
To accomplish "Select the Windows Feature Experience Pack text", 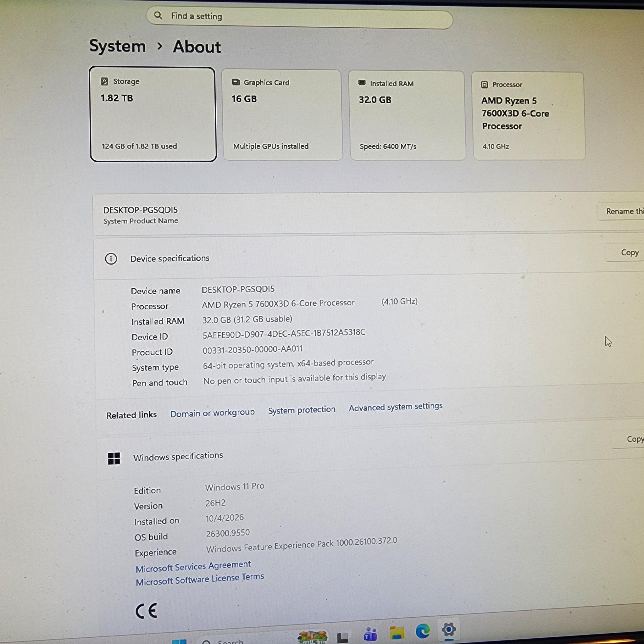I will pos(301,545).
